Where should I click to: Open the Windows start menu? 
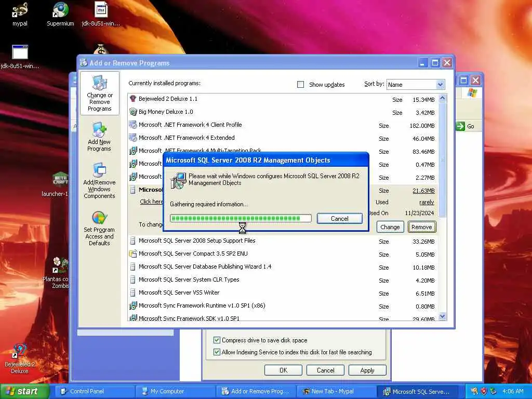click(x=24, y=392)
